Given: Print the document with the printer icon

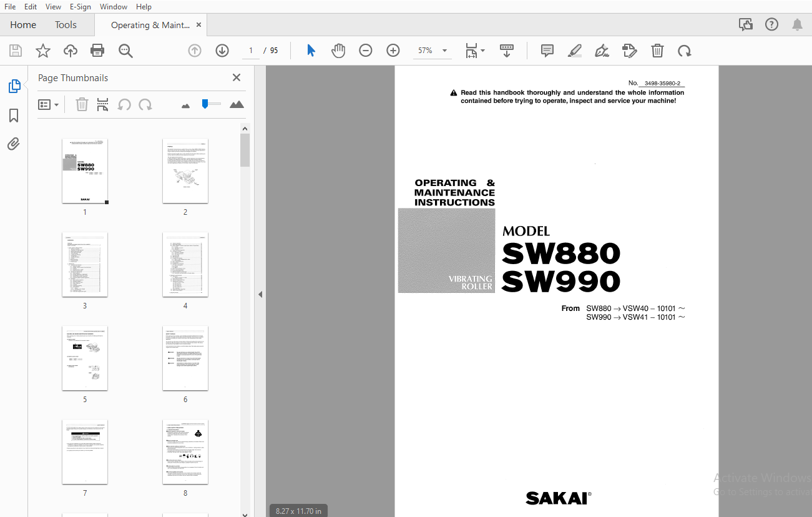Looking at the screenshot, I should click(x=97, y=51).
